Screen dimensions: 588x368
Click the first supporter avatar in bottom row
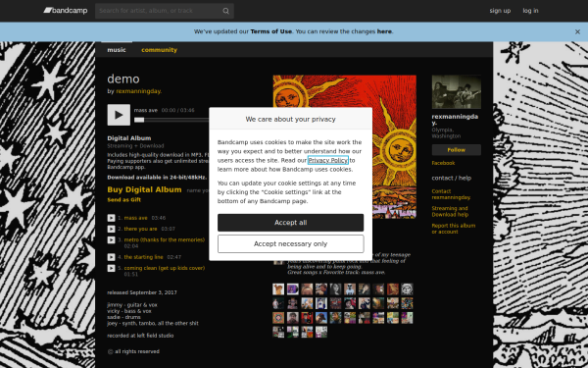click(x=278, y=332)
